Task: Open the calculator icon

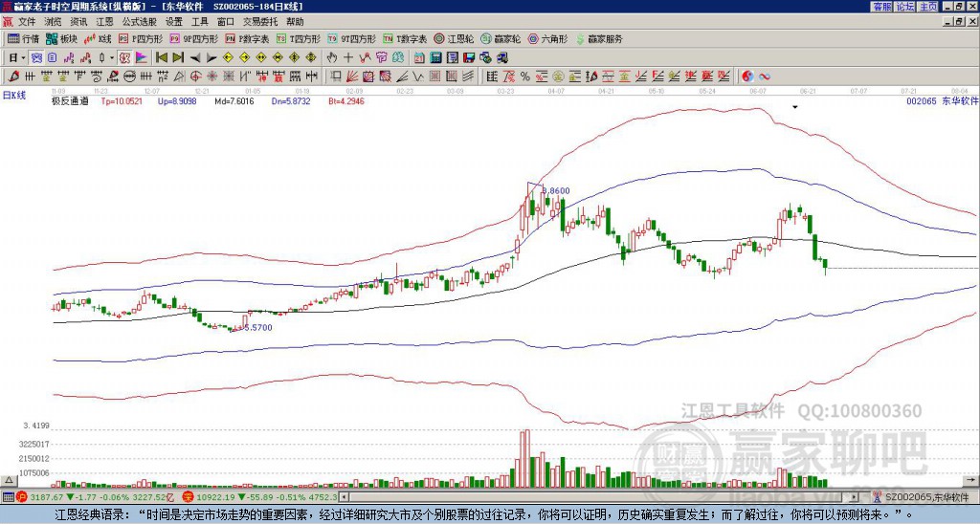Action: coord(435,58)
